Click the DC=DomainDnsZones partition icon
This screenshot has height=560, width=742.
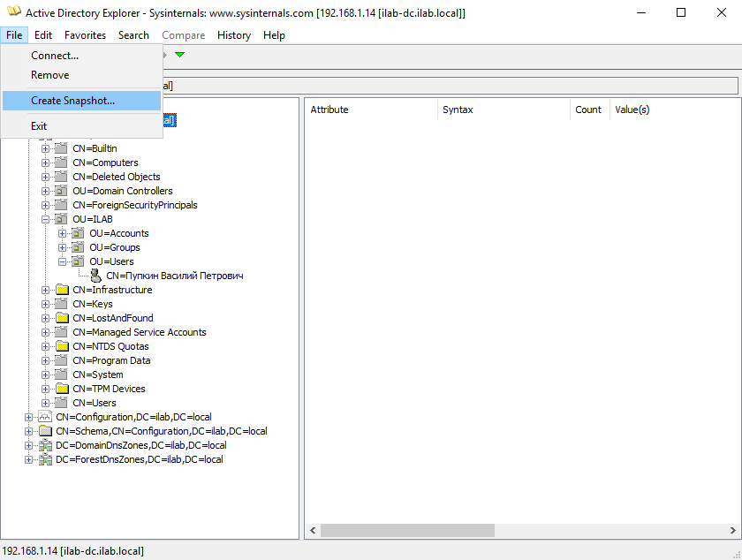45,445
